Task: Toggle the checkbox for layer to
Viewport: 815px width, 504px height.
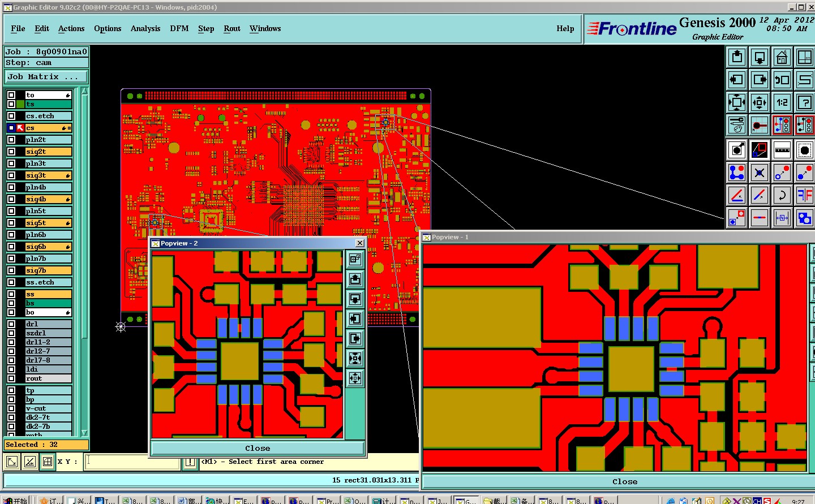Action: [11, 95]
